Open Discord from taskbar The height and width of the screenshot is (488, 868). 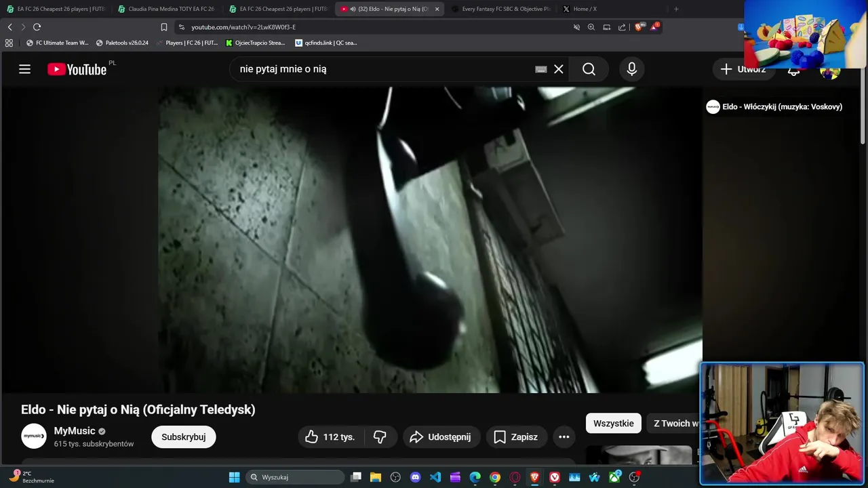click(416, 477)
